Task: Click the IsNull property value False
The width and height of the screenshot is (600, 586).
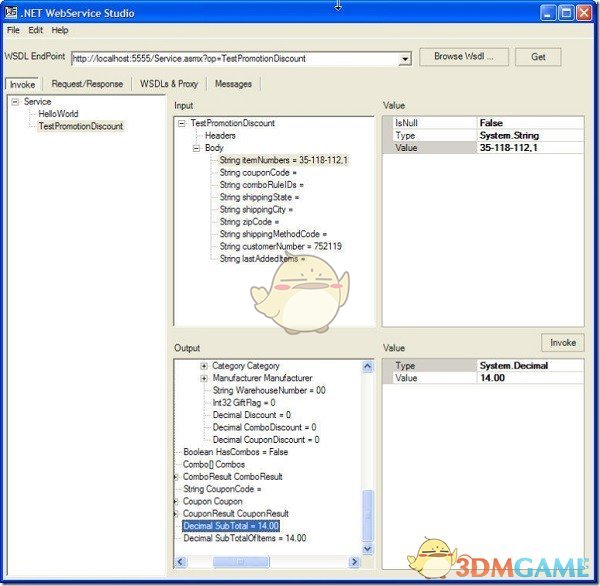Action: (530, 123)
